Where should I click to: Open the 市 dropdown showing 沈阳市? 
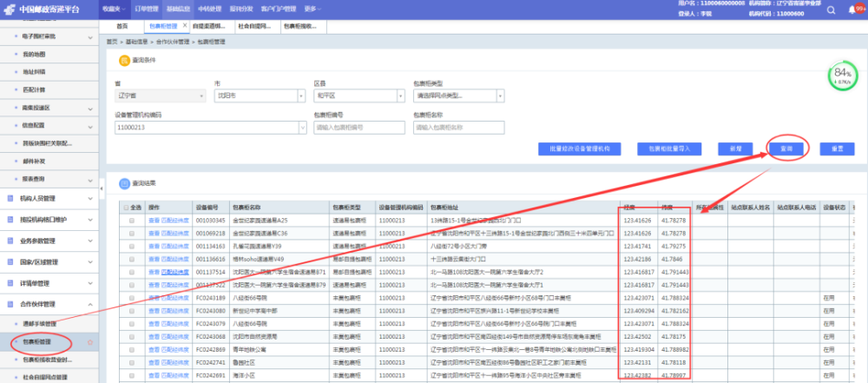click(x=260, y=96)
